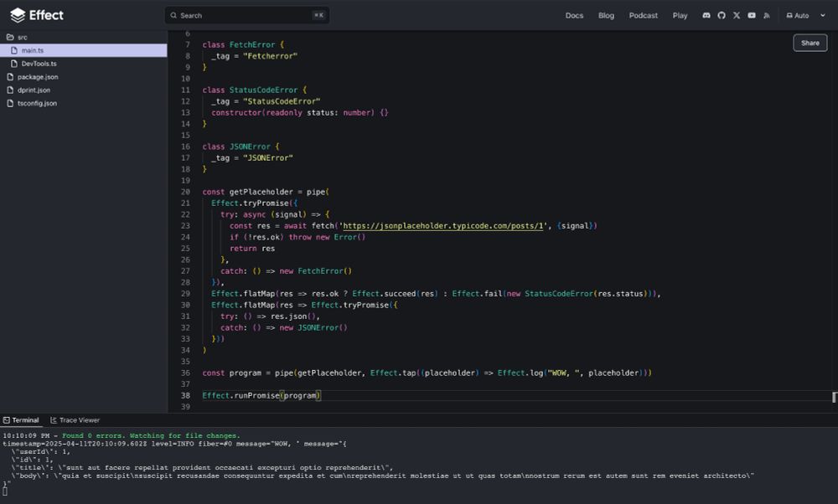Click the _tag = "StatusCodeError" line
The height and width of the screenshot is (504, 838).
[266, 101]
